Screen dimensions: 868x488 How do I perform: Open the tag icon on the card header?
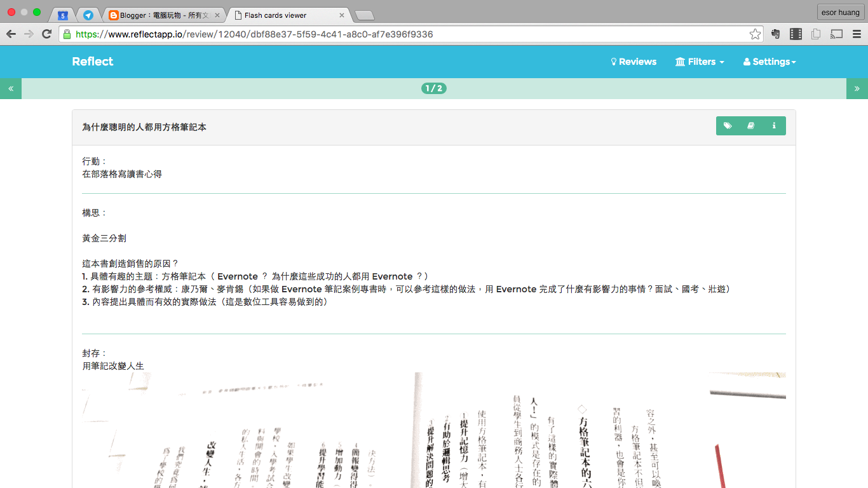[728, 126]
